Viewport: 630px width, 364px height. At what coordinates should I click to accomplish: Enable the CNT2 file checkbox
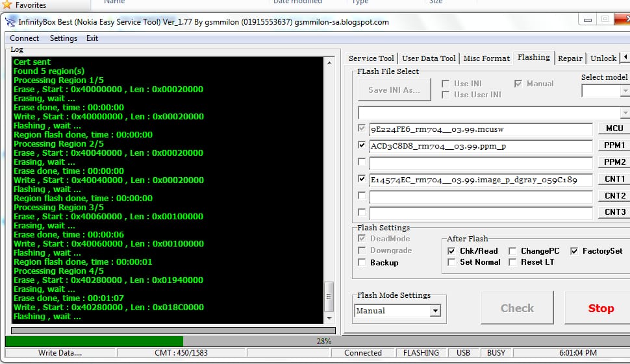click(362, 195)
